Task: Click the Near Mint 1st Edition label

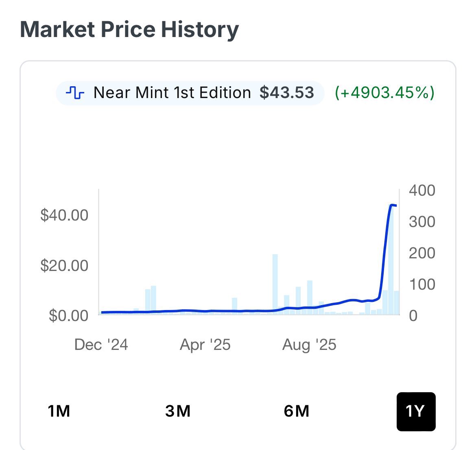Action: click(x=172, y=93)
